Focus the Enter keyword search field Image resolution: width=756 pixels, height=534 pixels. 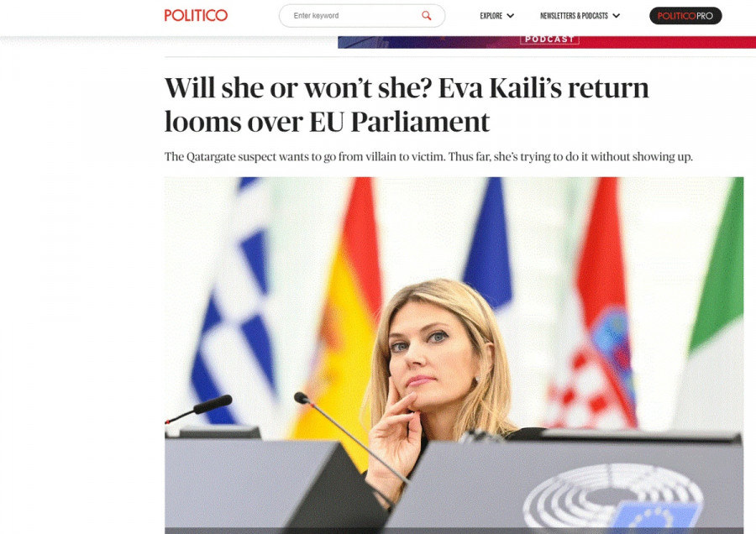tap(361, 15)
